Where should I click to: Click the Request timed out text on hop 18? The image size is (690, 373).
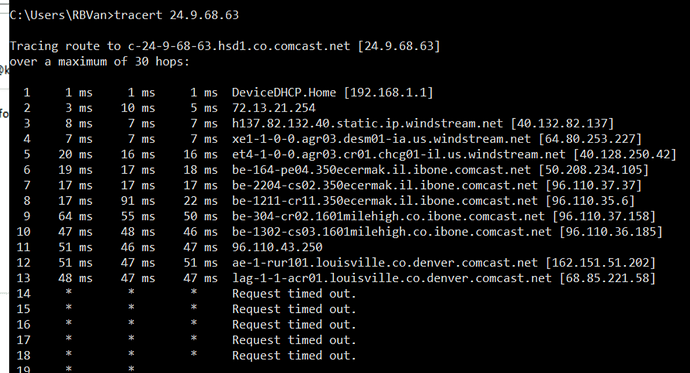coord(294,355)
